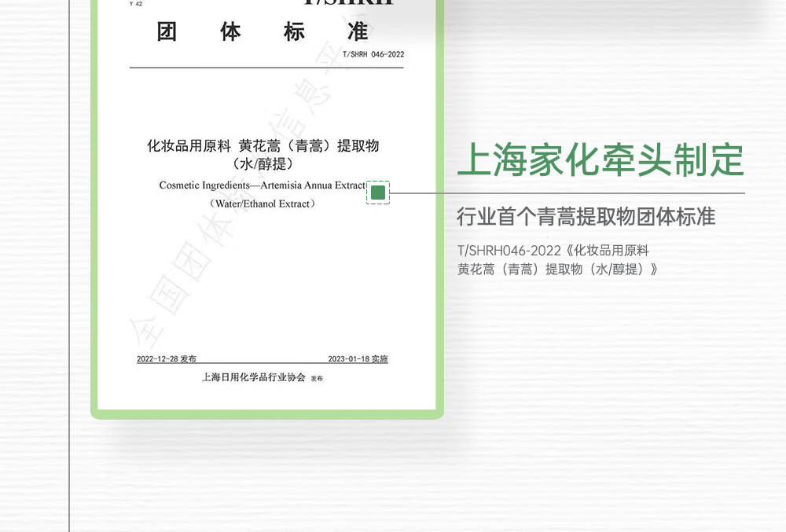This screenshot has height=532, width=786.
Task: Click the text (Water/Ethanol Extract)
Action: (x=263, y=204)
